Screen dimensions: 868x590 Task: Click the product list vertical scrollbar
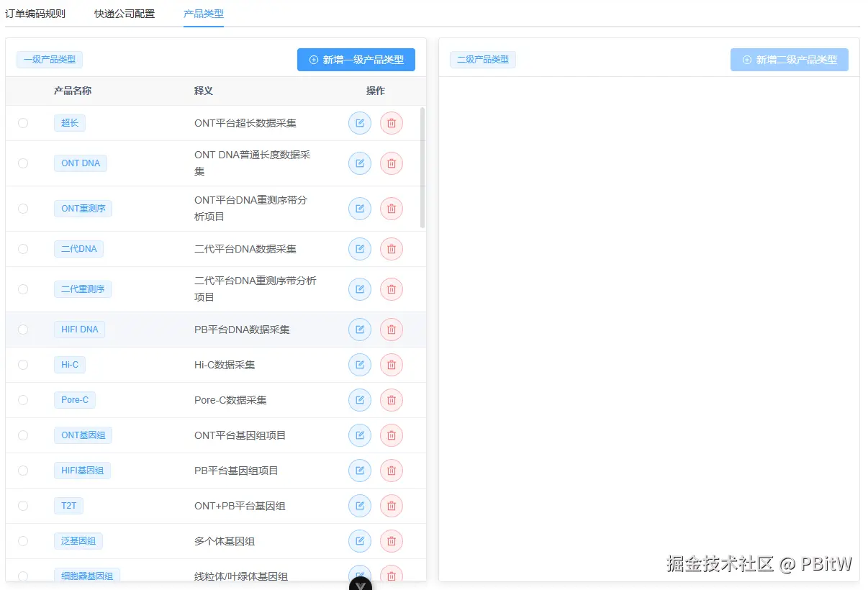(x=422, y=168)
